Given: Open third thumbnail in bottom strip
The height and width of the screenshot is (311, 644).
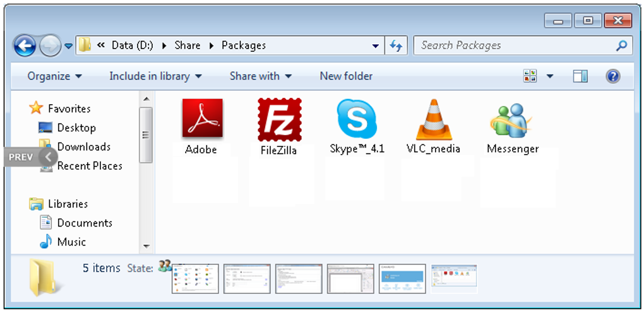Looking at the screenshot, I should coord(299,279).
